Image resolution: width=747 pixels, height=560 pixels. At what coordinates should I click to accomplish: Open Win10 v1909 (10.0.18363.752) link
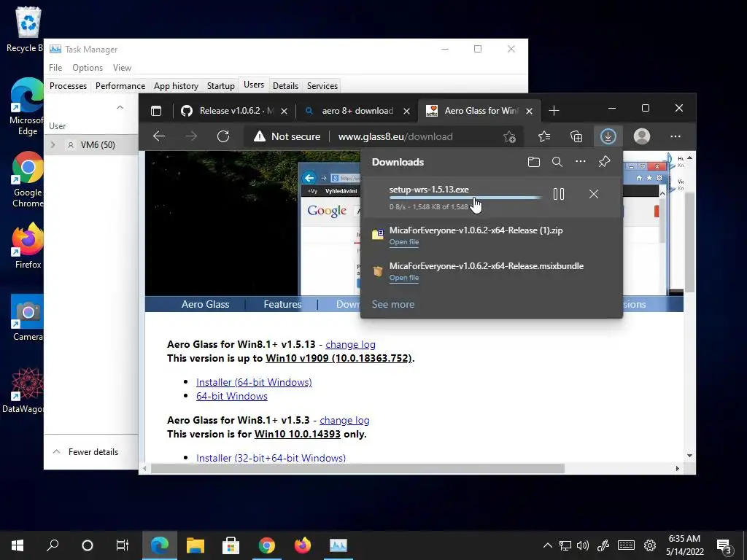338,358
